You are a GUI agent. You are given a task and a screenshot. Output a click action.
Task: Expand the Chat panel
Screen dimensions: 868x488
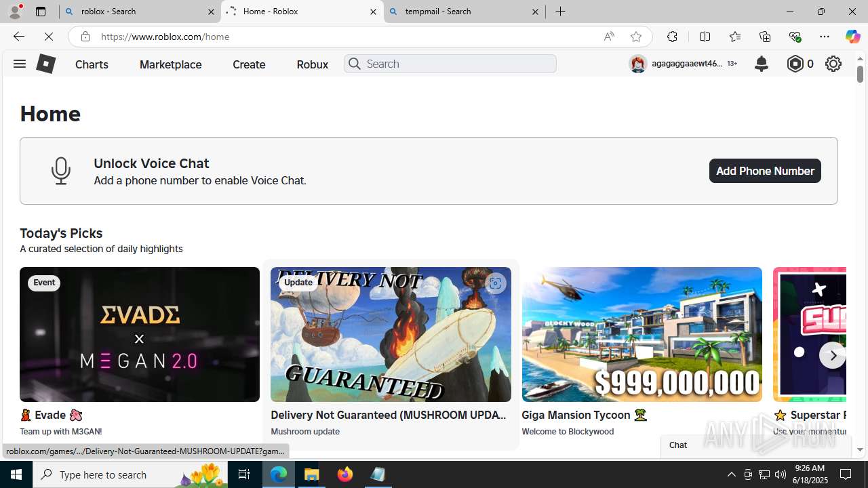pos(756,445)
